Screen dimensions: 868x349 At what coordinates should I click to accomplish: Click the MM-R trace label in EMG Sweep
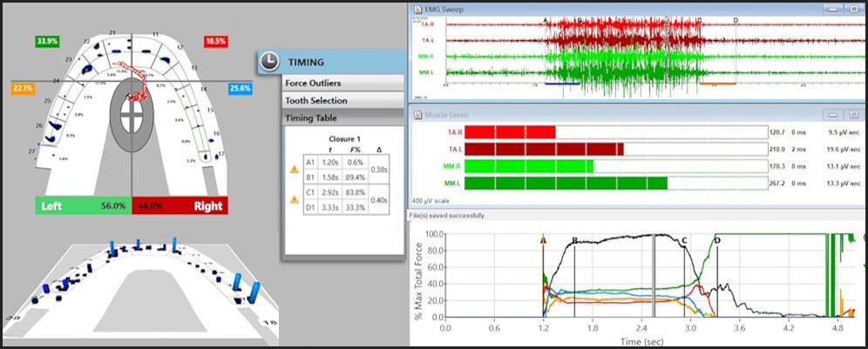pyautogui.click(x=427, y=57)
